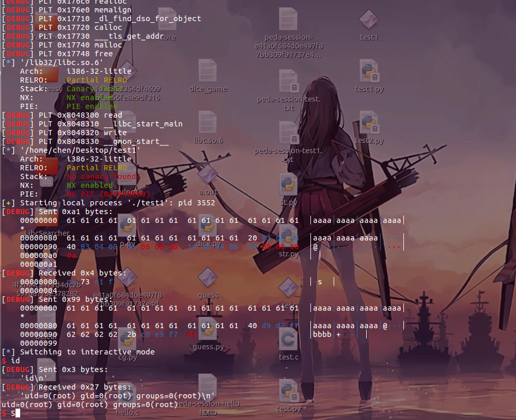Click the final 'uid=0(root) gid=0(root)' output line
The width and height of the screenshot is (516, 420).
coord(89,405)
